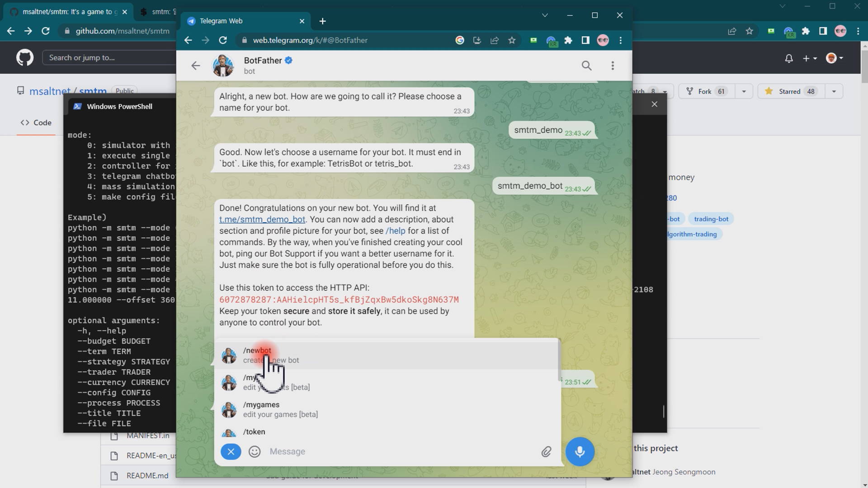Open GitHub notifications bell
Viewport: 868px width, 488px height.
click(788, 58)
